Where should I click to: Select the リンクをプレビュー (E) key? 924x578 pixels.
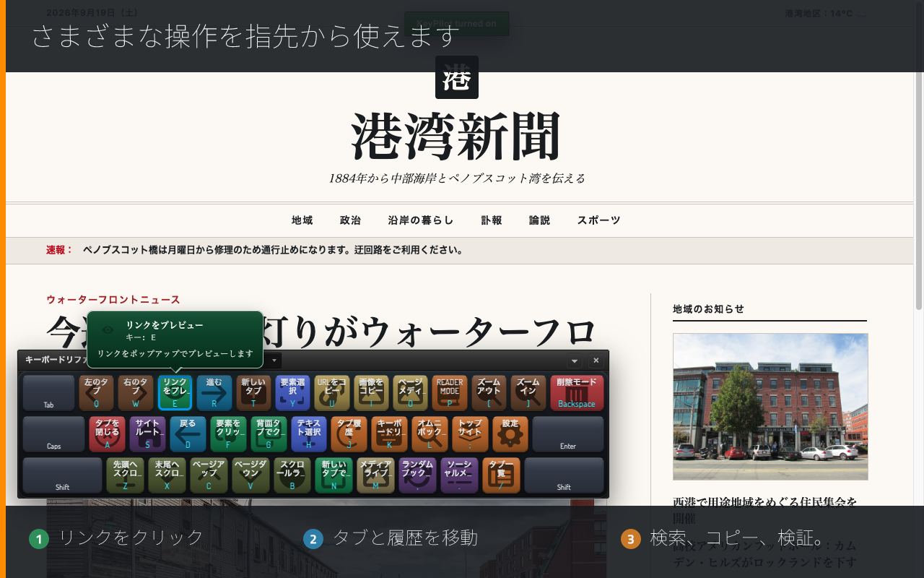click(175, 393)
